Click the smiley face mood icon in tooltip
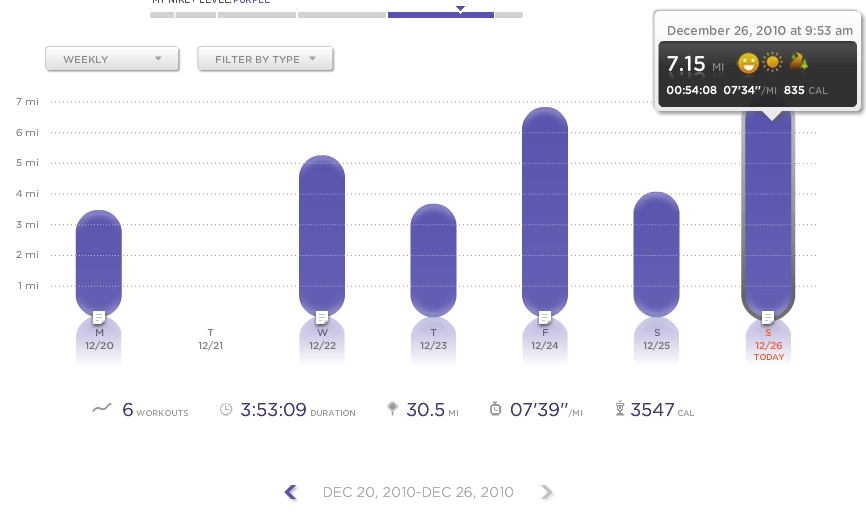The width and height of the screenshot is (866, 517). 747,64
